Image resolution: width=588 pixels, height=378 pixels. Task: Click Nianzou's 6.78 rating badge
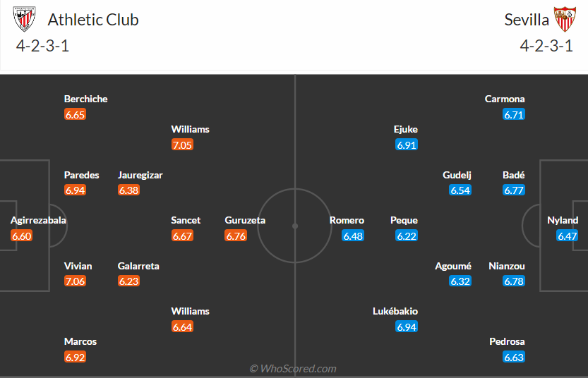coord(514,281)
